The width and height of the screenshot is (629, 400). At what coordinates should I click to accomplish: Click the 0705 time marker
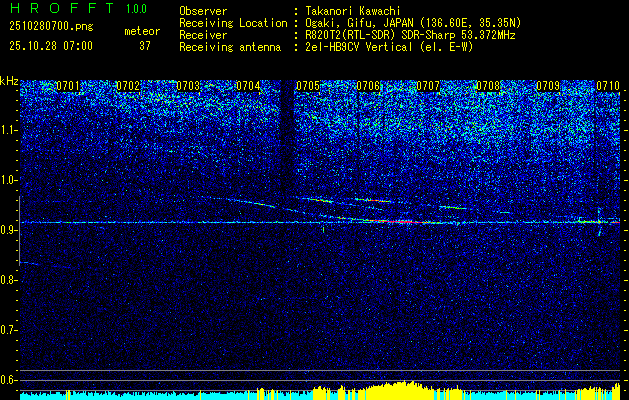tap(308, 86)
